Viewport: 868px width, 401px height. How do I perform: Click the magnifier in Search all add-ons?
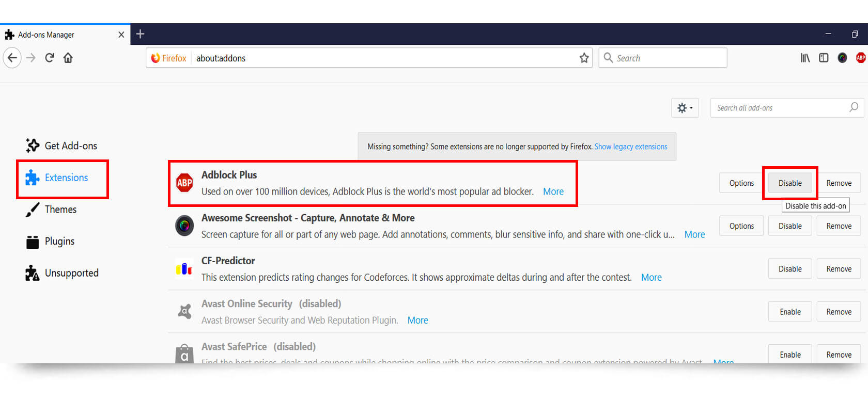pyautogui.click(x=854, y=107)
